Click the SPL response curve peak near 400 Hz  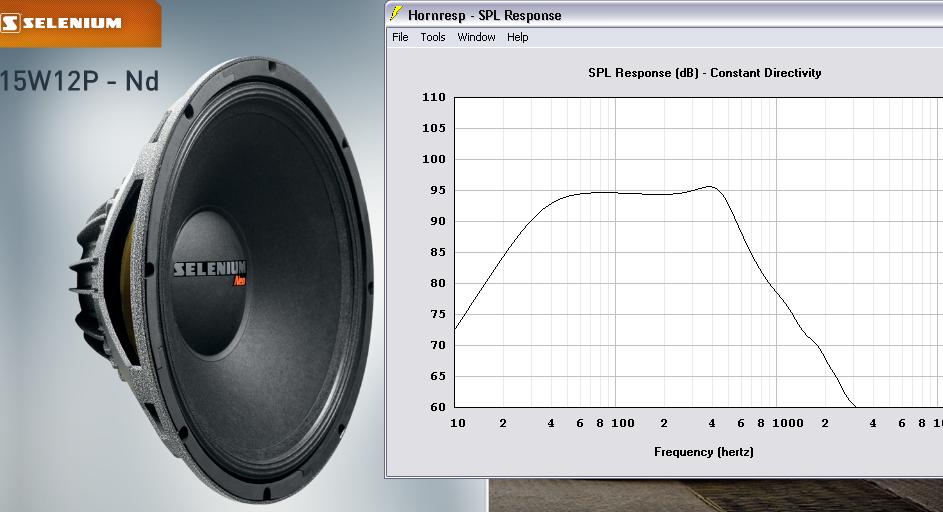click(x=710, y=187)
